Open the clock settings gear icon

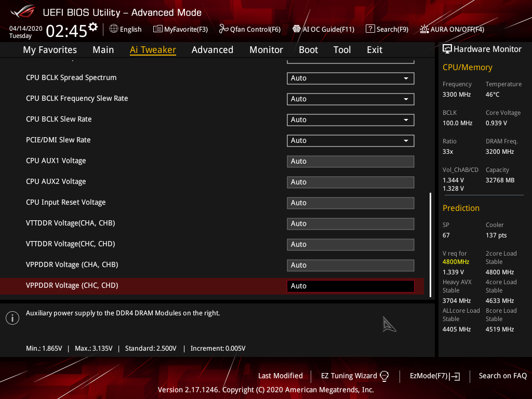pos(93,27)
